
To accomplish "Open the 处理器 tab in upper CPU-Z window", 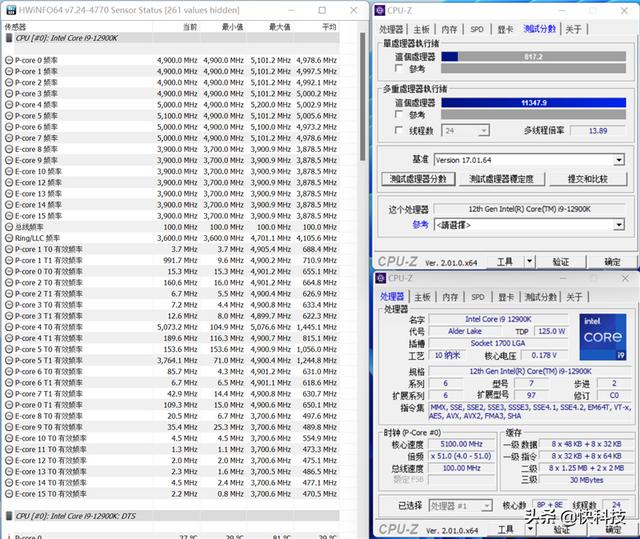I will (391, 29).
